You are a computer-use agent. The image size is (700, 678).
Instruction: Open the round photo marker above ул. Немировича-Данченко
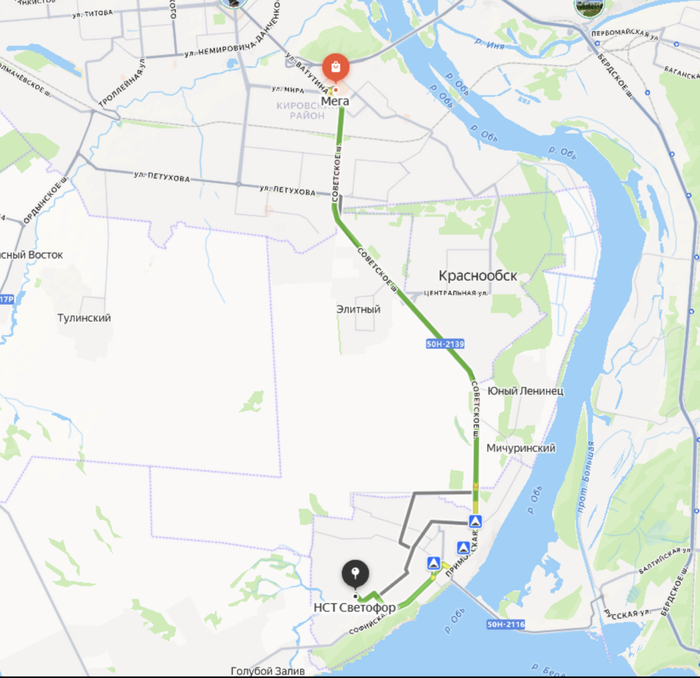(x=233, y=2)
